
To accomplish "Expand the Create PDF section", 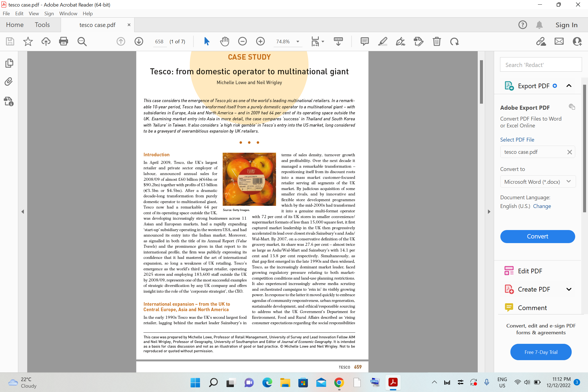I will coord(569,289).
